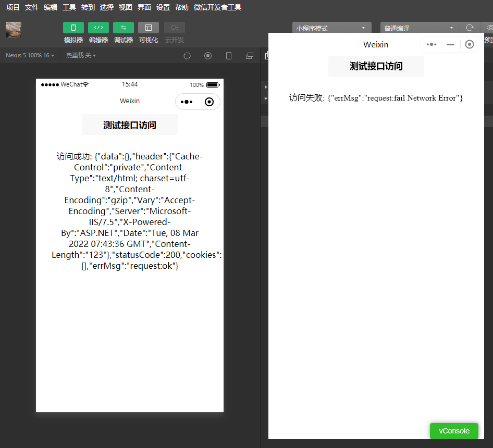This screenshot has height=448, width=493.
Task: Open the 云开发 cloud development button
Action: pyautogui.click(x=175, y=28)
